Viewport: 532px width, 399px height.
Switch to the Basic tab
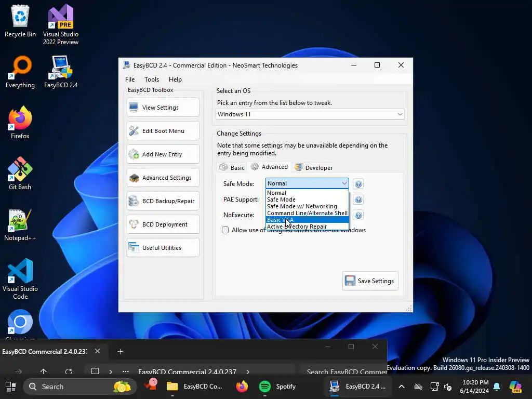tap(232, 168)
